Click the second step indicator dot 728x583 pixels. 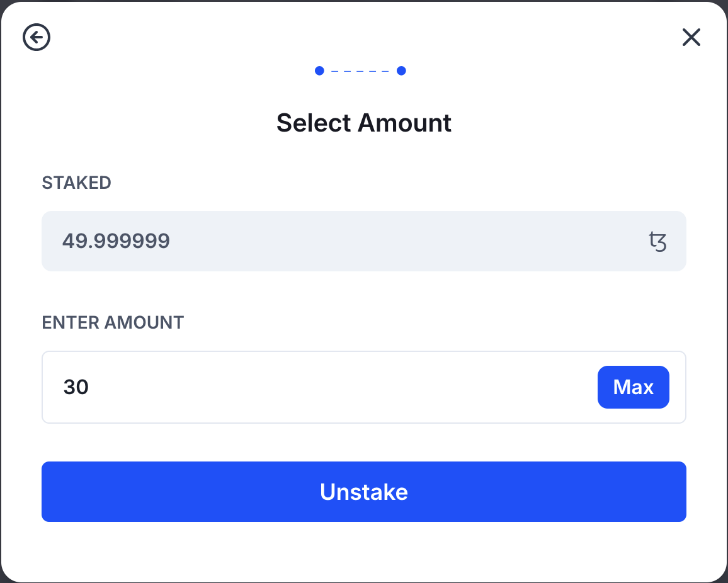click(x=401, y=71)
